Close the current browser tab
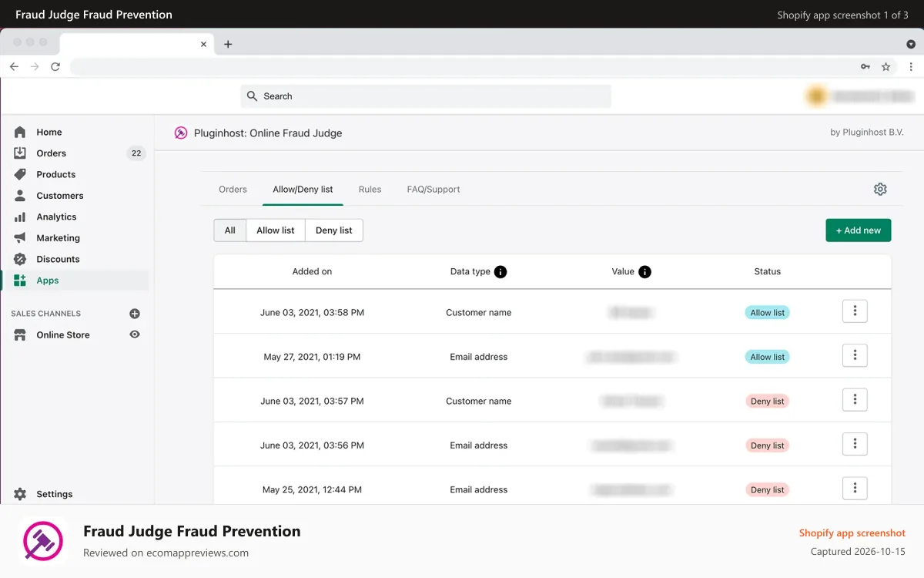 [203, 44]
